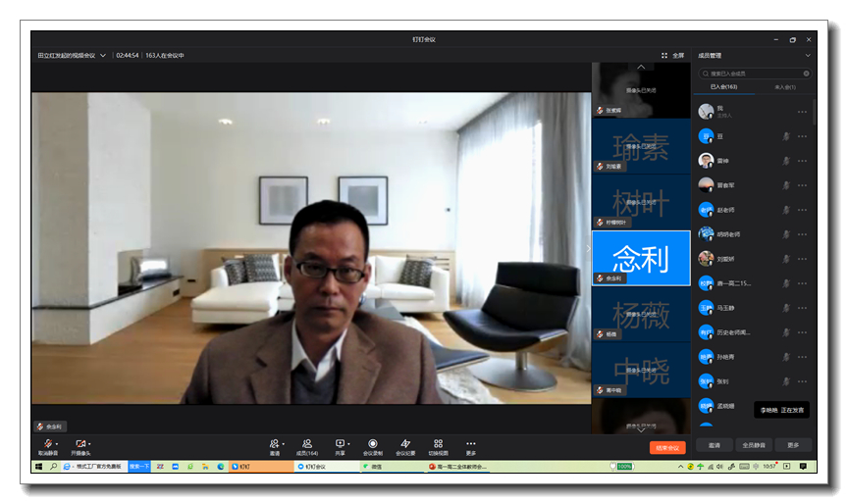The width and height of the screenshot is (848, 504).
Task: Open 会议纪要 (meeting minutes) icon
Action: pos(405,444)
